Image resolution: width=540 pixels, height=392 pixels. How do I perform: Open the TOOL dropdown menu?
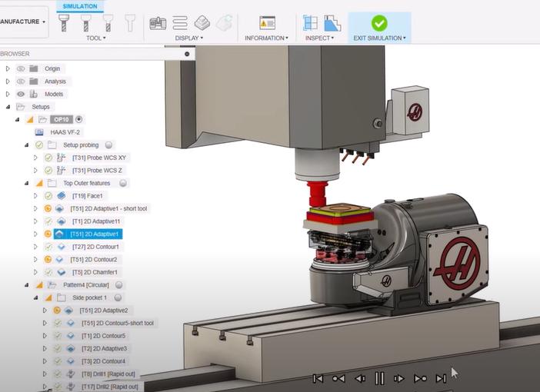pos(95,38)
